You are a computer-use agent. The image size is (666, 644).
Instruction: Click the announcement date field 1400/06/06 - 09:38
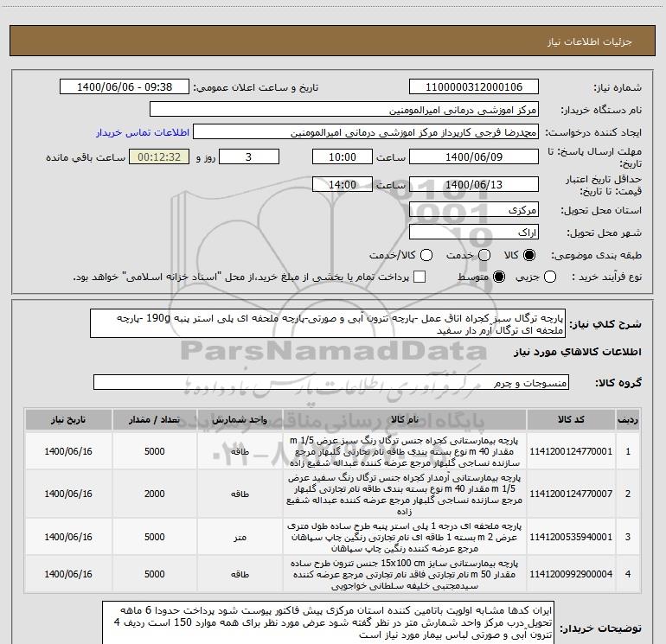click(125, 87)
